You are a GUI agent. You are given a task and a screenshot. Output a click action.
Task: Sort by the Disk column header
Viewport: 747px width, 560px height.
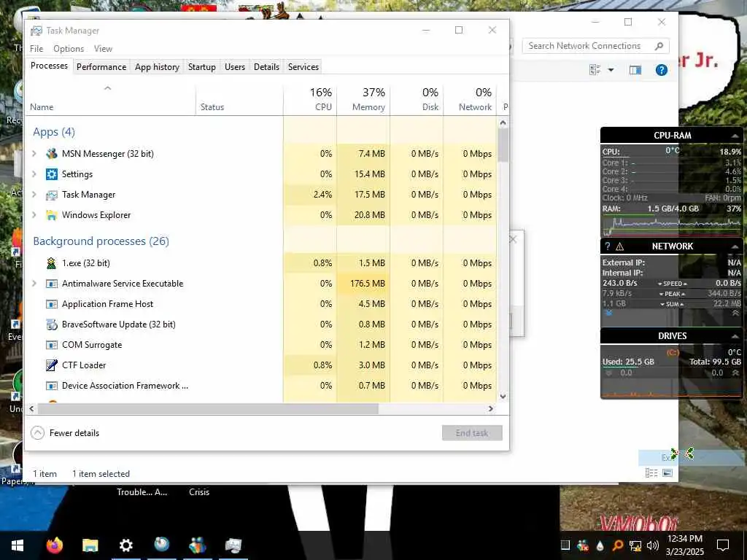pos(417,101)
